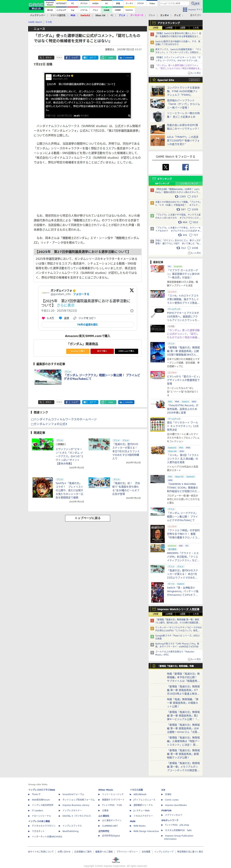Screen dimensions: 231x868
Task: Select 24時間 tab in Impress Watch series ranking
Action: click(x=169, y=614)
